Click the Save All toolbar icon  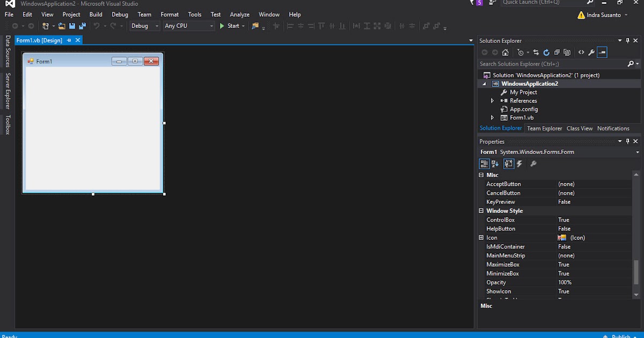click(x=82, y=26)
